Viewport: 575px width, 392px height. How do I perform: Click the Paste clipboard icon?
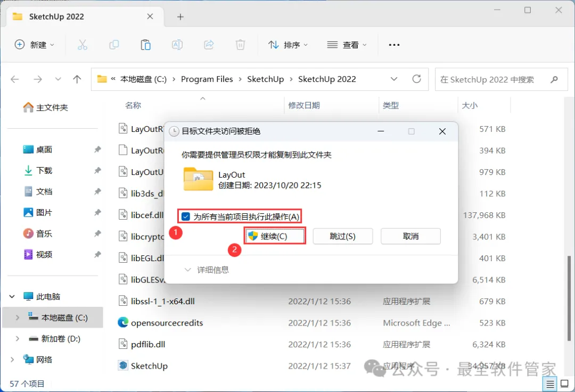(x=145, y=45)
